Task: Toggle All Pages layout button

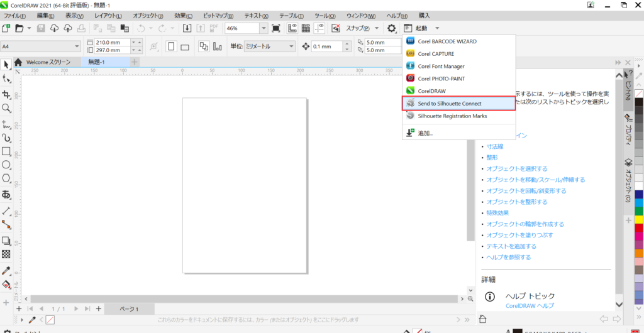Action: 204,46
